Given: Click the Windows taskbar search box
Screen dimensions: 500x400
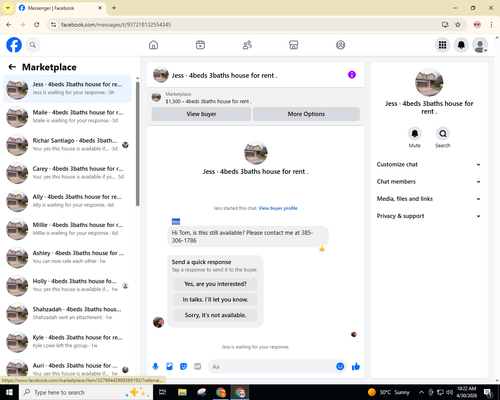Looking at the screenshot, I should click(86, 392).
